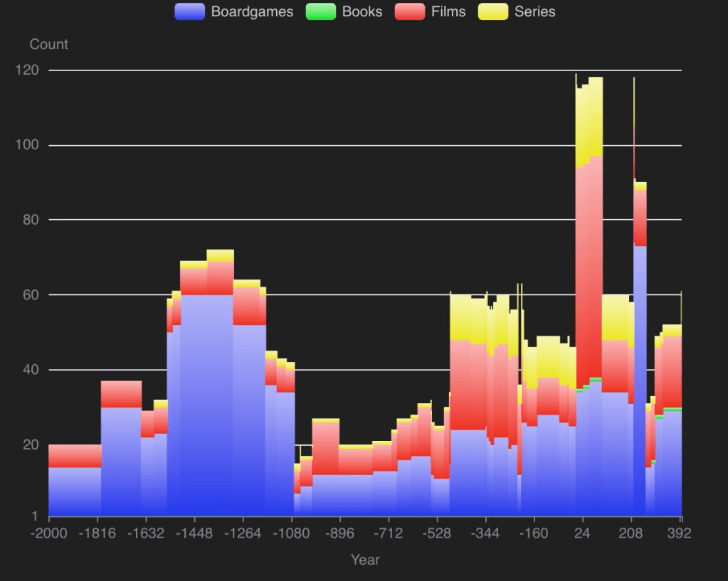Screen dimensions: 728x581
Task: Click the green Books legend swatch
Action: [x=320, y=11]
